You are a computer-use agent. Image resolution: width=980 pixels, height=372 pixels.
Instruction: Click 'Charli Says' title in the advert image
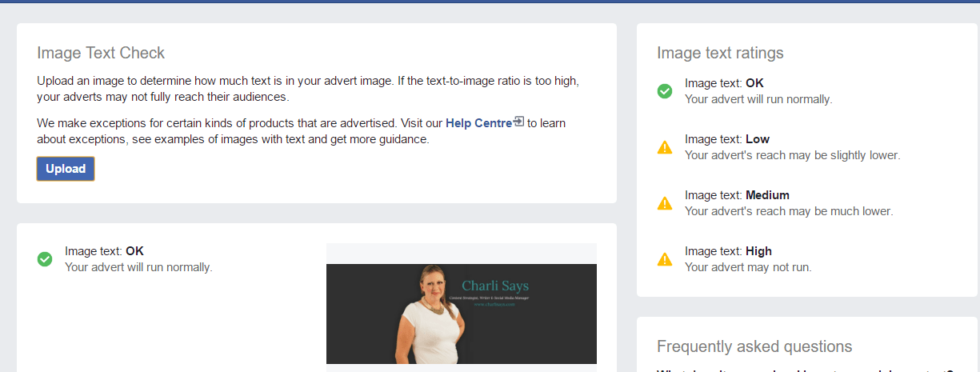coord(495,286)
